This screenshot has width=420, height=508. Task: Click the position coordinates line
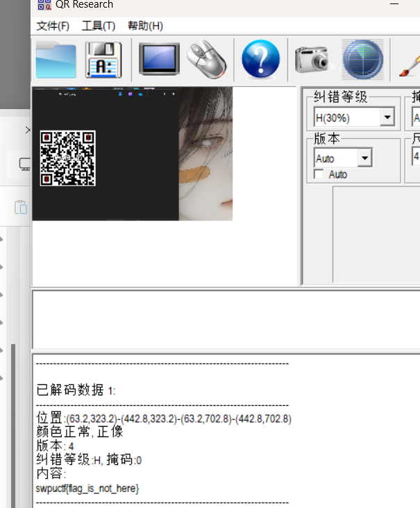(164, 418)
